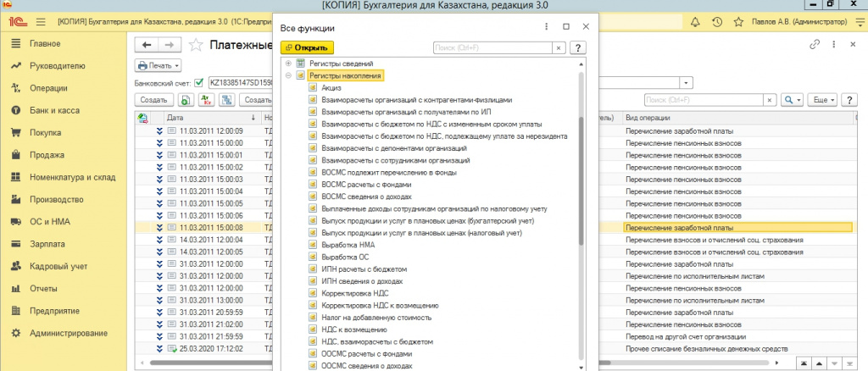Open help question mark in Все функции

(x=578, y=48)
